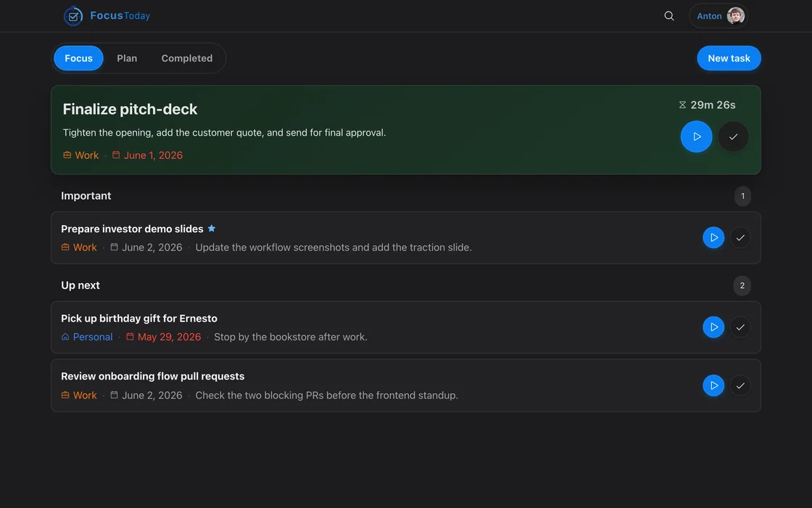Click 'Update the workflow screenshots' description
The height and width of the screenshot is (508, 812).
[x=333, y=247]
